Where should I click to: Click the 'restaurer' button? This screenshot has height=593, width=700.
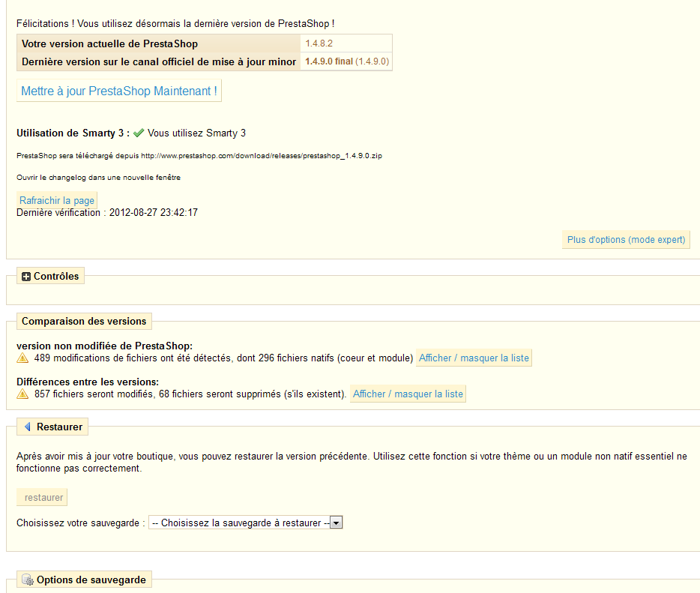[x=42, y=498]
